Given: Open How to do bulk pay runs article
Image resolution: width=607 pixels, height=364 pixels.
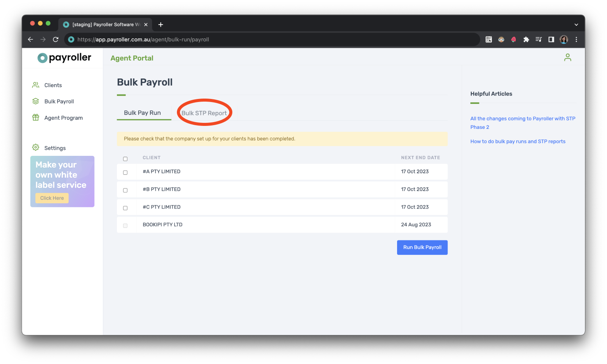Looking at the screenshot, I should click(518, 141).
